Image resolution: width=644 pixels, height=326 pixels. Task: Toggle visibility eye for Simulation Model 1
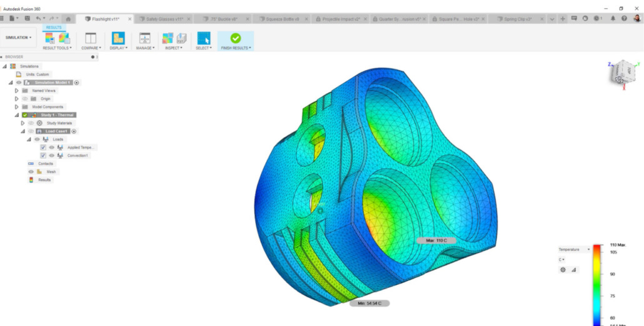(x=19, y=82)
